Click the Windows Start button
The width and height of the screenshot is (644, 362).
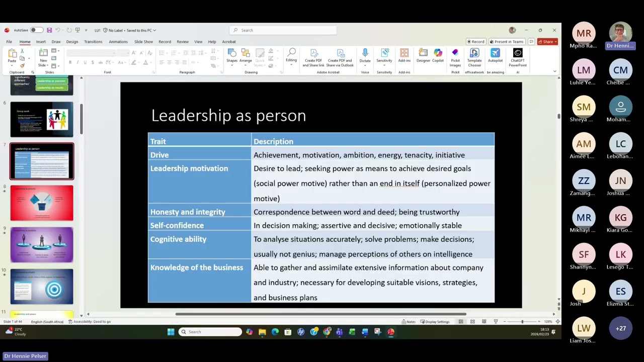pos(171,332)
